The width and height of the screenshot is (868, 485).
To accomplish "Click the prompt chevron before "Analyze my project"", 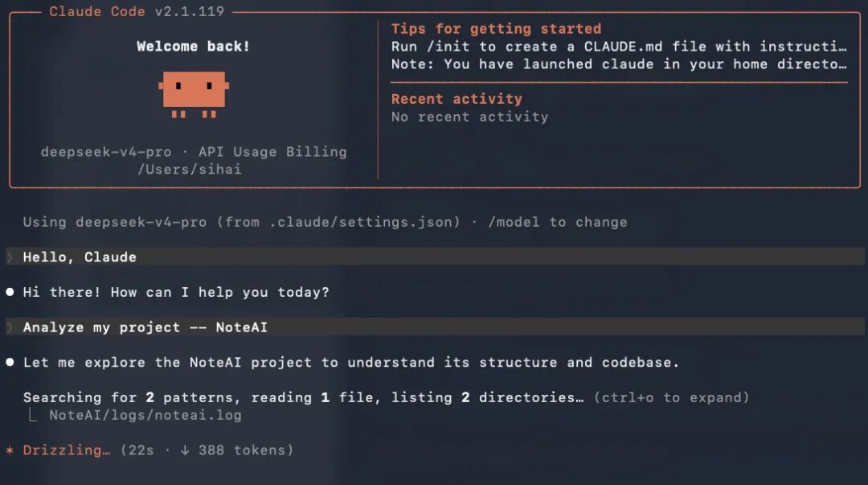I will [x=10, y=327].
